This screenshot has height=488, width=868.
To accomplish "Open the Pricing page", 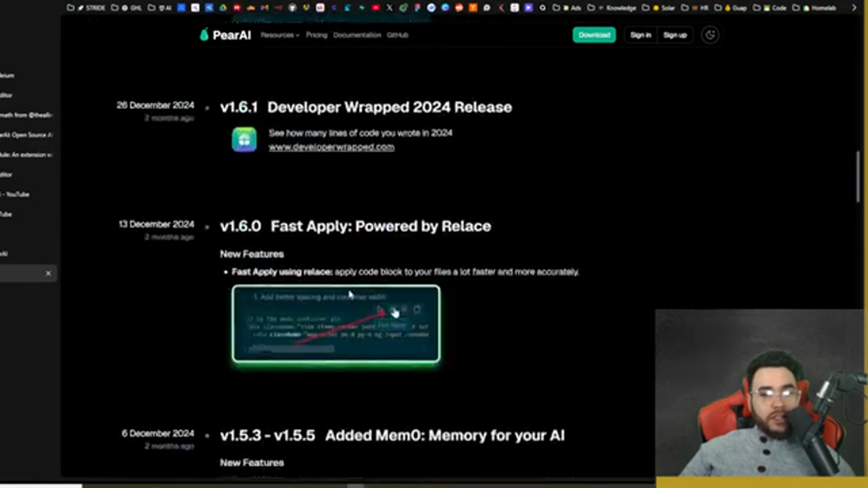I will [x=316, y=35].
